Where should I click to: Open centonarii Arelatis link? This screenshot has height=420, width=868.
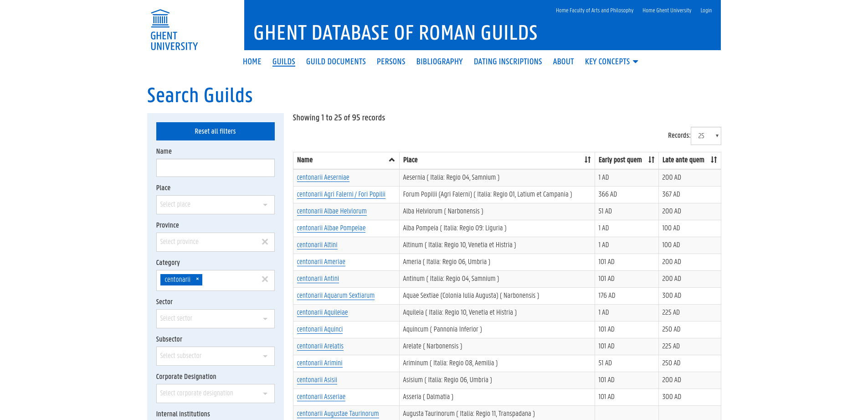tap(320, 347)
